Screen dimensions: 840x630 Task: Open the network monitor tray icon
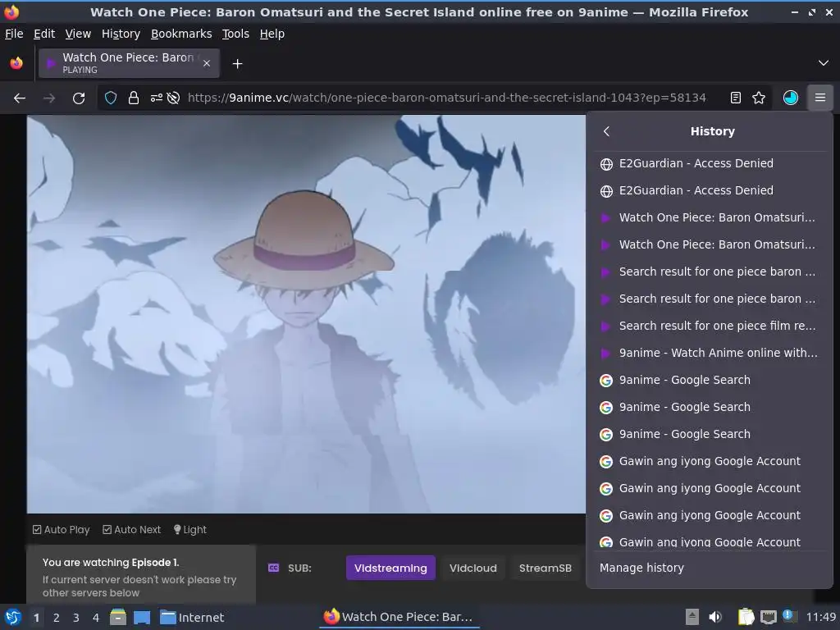pos(769,617)
